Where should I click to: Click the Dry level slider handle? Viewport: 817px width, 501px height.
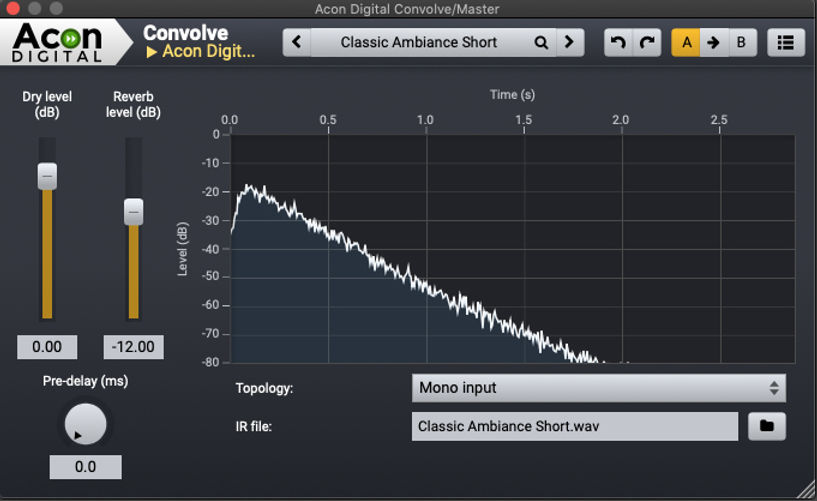click(x=47, y=176)
